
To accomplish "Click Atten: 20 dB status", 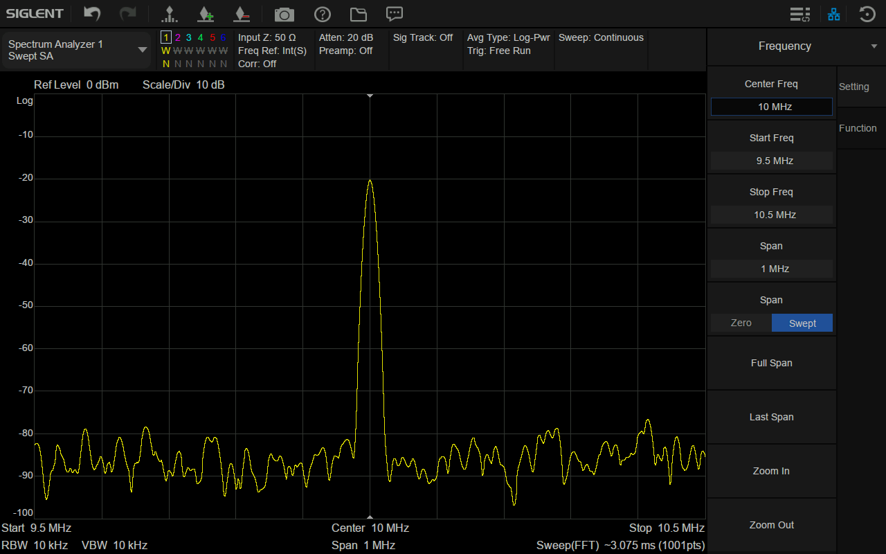I will point(346,37).
